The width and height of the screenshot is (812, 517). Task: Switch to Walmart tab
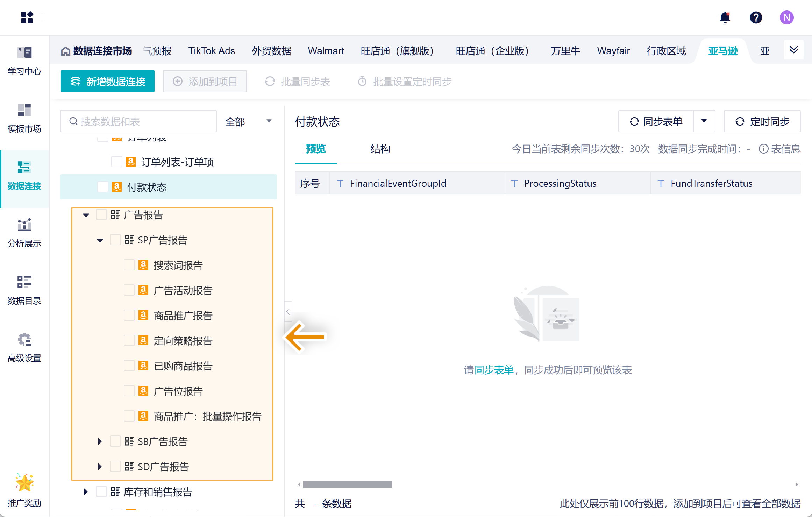(326, 51)
